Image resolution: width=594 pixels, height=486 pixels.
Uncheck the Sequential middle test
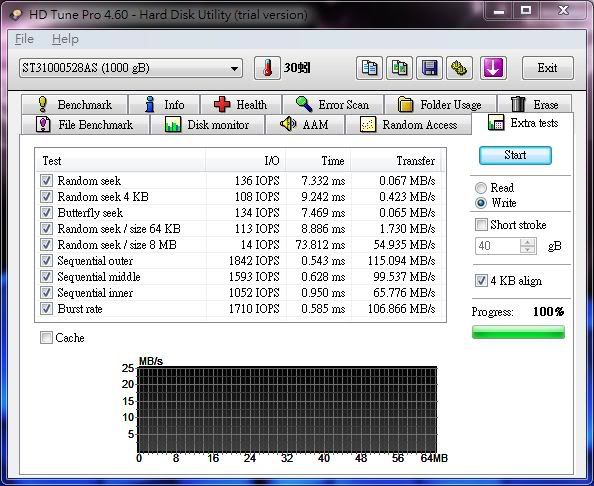click(46, 277)
